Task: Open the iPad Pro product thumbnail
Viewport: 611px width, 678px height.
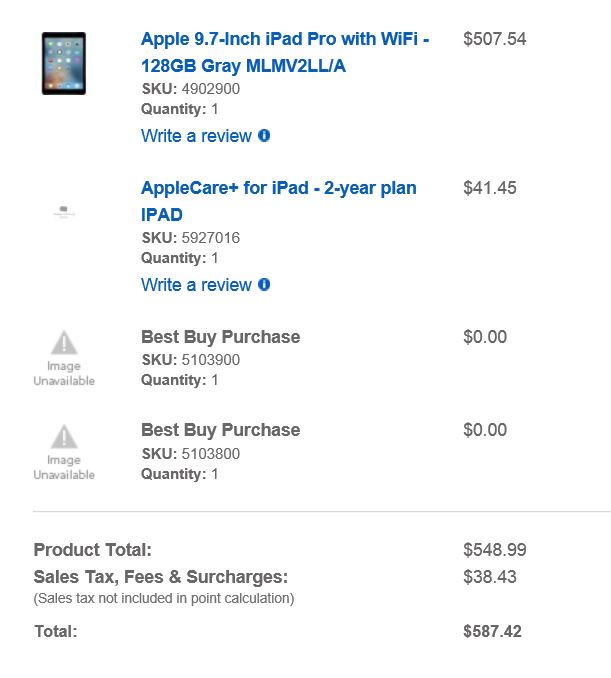Action: pos(64,63)
